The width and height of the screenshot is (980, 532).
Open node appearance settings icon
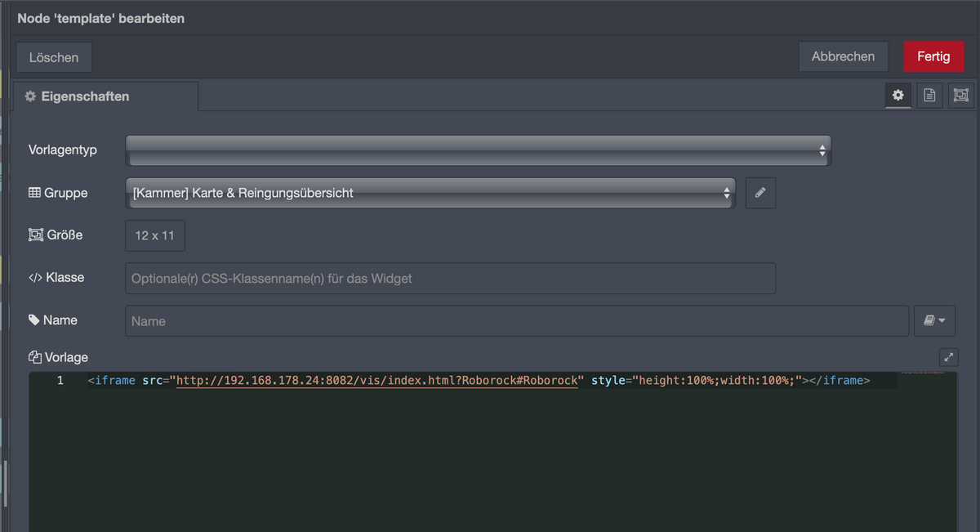click(x=960, y=96)
